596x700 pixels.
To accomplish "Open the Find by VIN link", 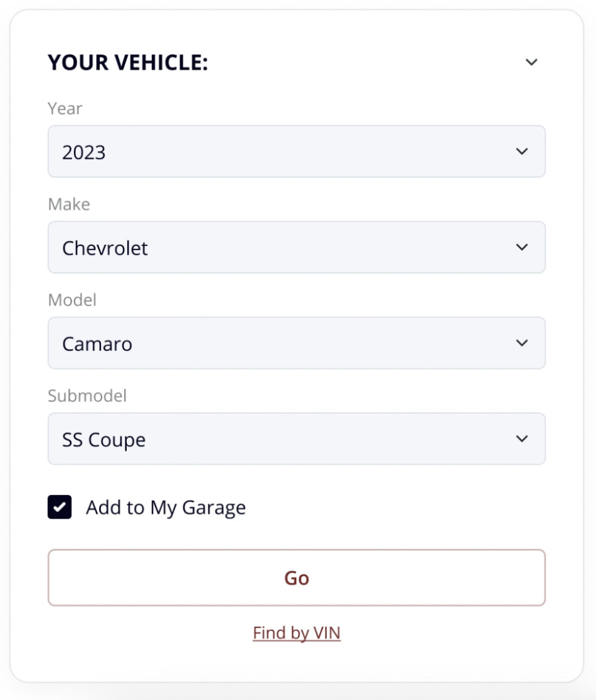I will click(x=297, y=633).
